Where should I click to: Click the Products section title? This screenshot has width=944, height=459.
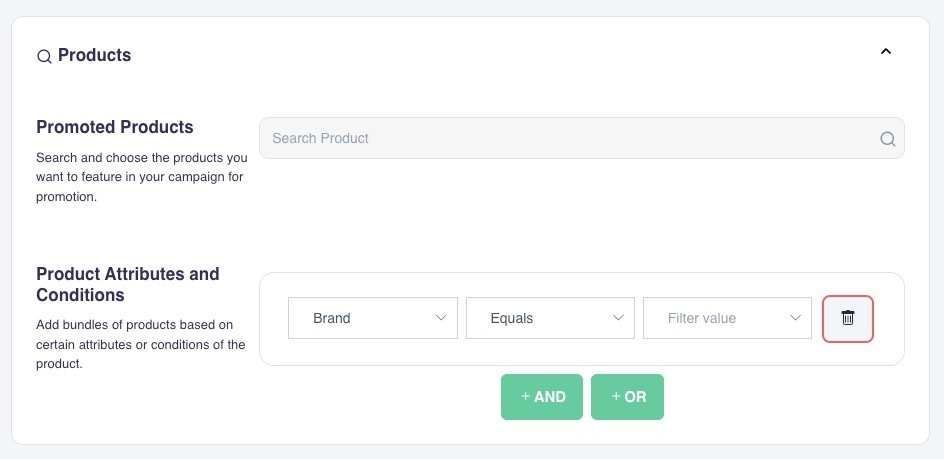[x=94, y=55]
